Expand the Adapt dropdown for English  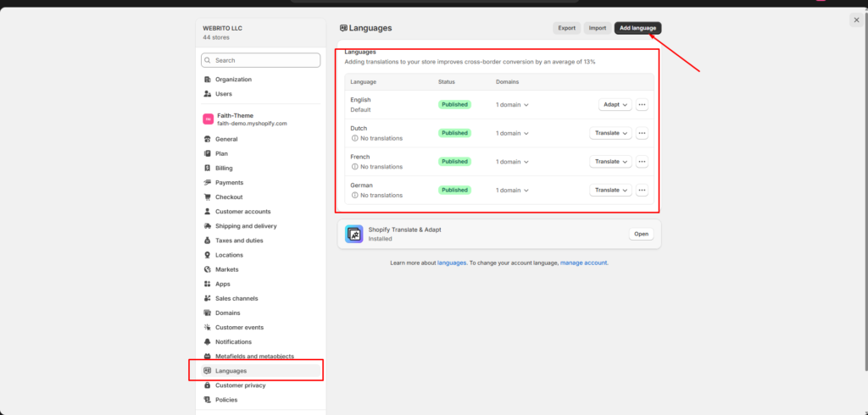[615, 104]
